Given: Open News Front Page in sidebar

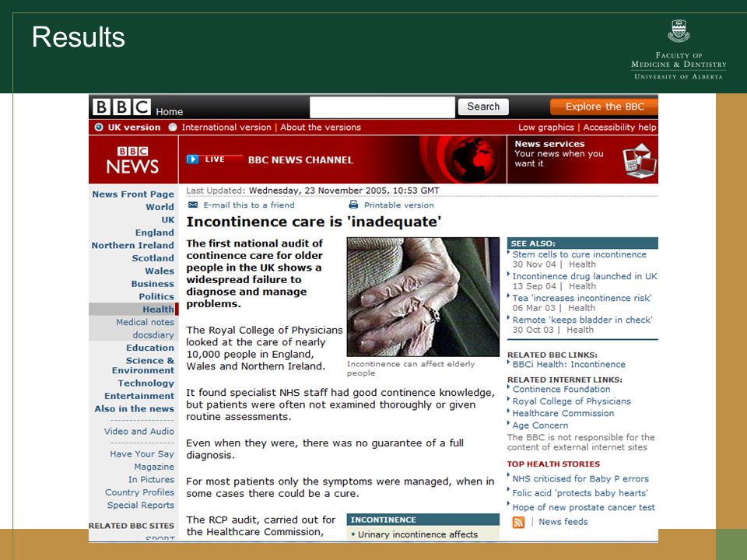Looking at the screenshot, I should click(133, 194).
